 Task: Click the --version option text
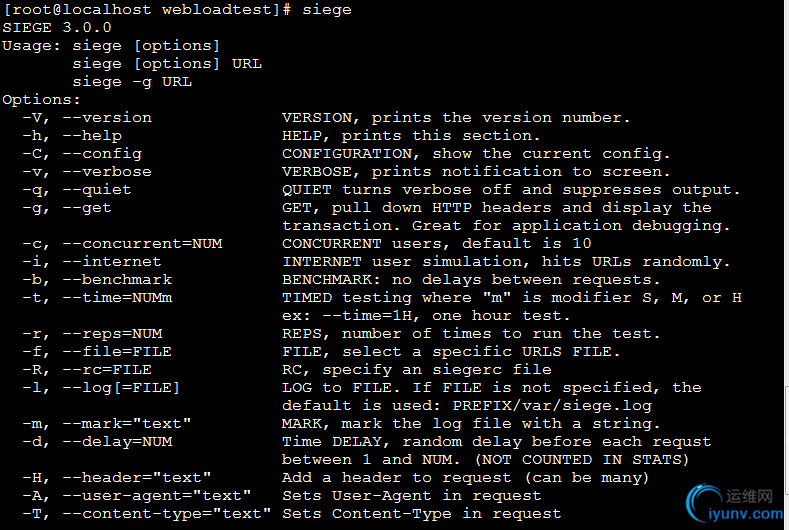pos(107,118)
